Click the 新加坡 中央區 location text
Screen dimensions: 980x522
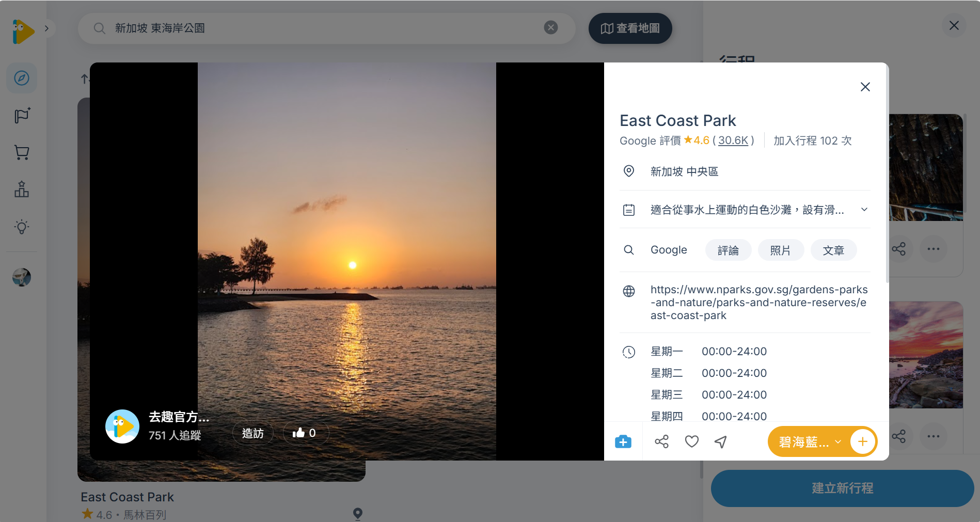pyautogui.click(x=684, y=171)
